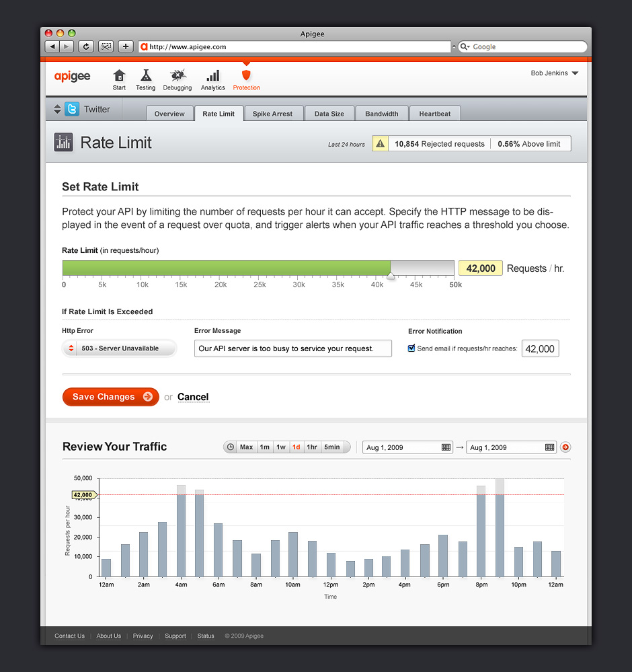The image size is (632, 672).
Task: Click the Save Changes button
Action: pos(110,397)
